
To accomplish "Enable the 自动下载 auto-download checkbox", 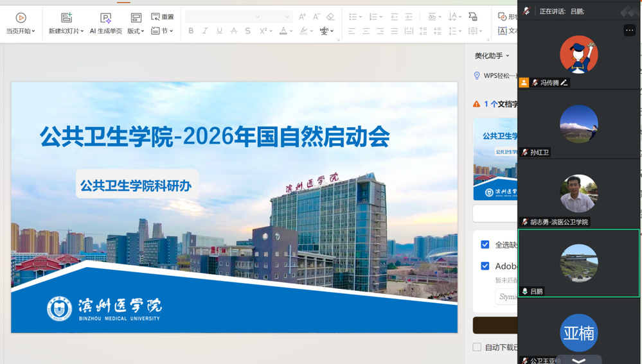I will click(477, 347).
